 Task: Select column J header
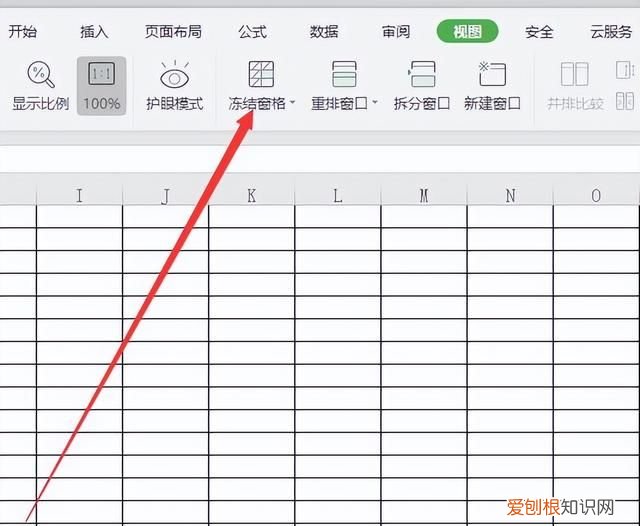[165, 195]
